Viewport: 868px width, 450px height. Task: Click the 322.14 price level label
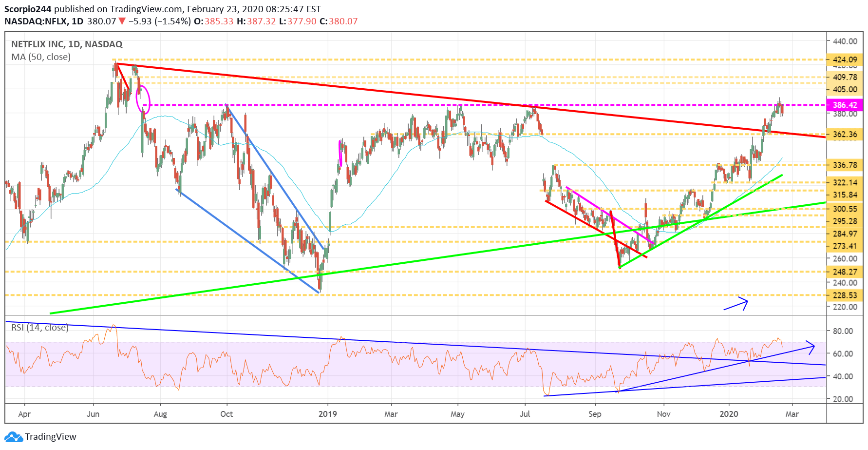coord(845,182)
